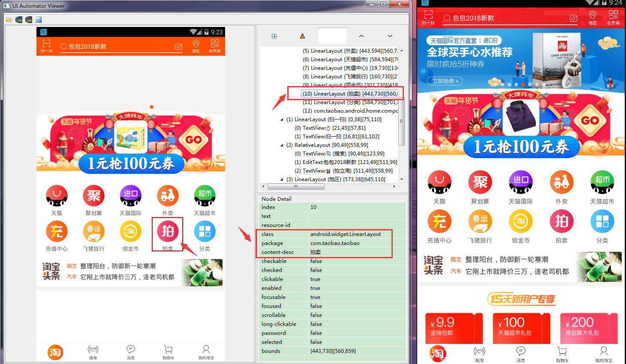This screenshot has height=364, width=626.
Task: Click the expand-all plus icon above the tree
Action: pos(274,36)
